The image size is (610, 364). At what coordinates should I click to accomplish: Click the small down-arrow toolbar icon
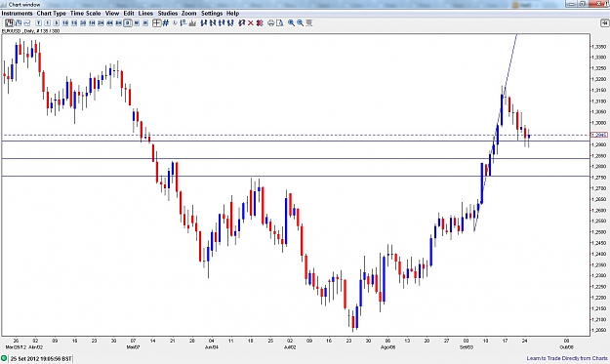point(175,23)
